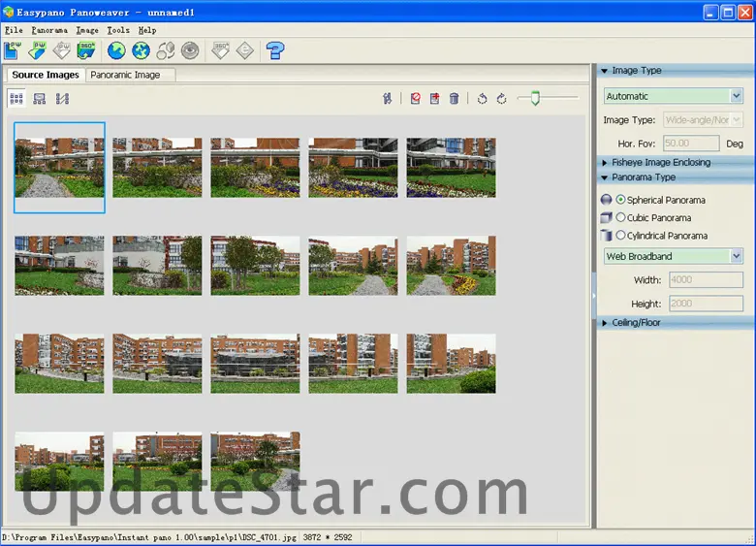The width and height of the screenshot is (756, 546).
Task: Choose the Cubic Panorama option
Action: pos(620,217)
